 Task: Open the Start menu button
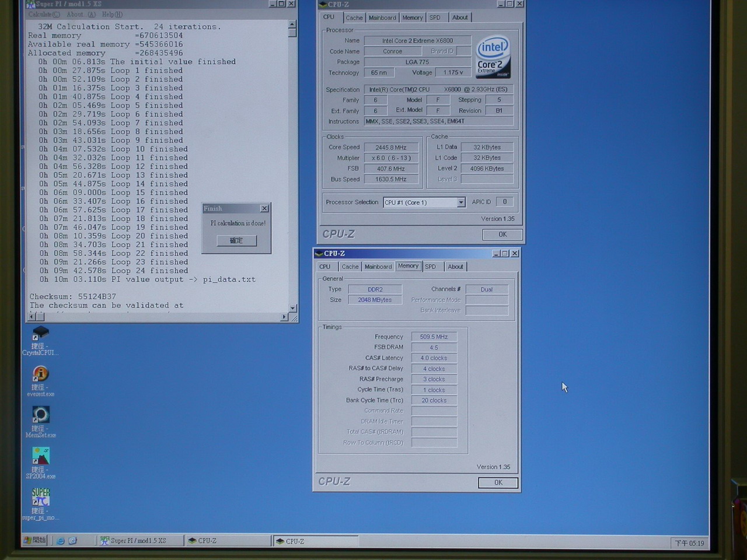coord(35,540)
